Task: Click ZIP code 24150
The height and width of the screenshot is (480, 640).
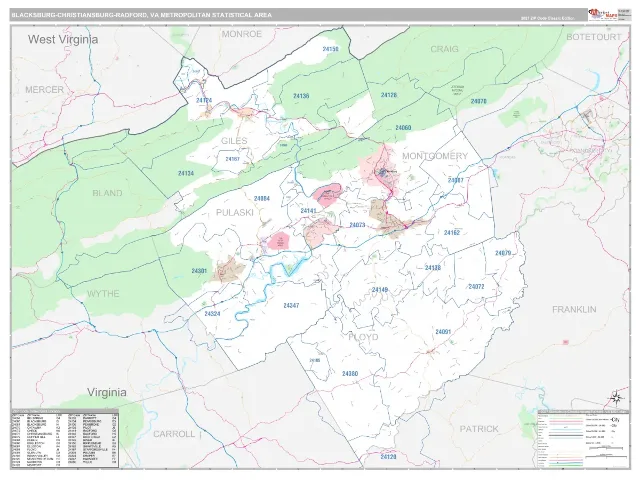Action: tap(330, 49)
